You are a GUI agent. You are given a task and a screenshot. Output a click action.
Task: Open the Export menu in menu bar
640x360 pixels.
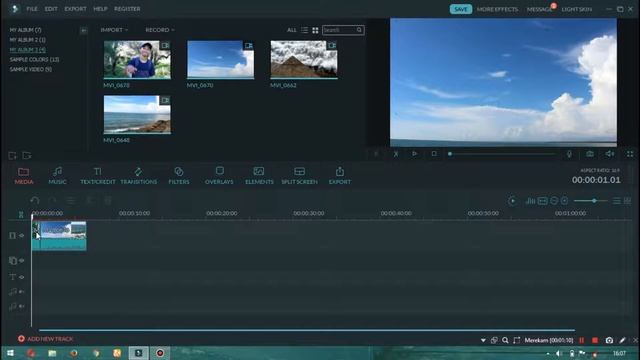[x=75, y=9]
